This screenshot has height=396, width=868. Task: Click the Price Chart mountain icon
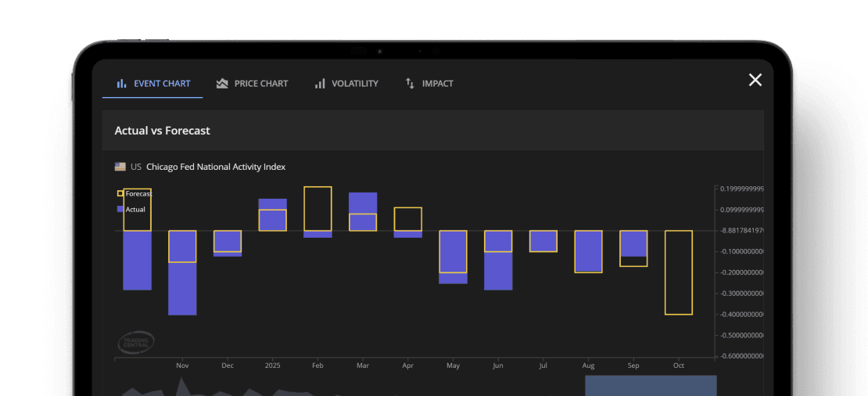click(x=222, y=84)
